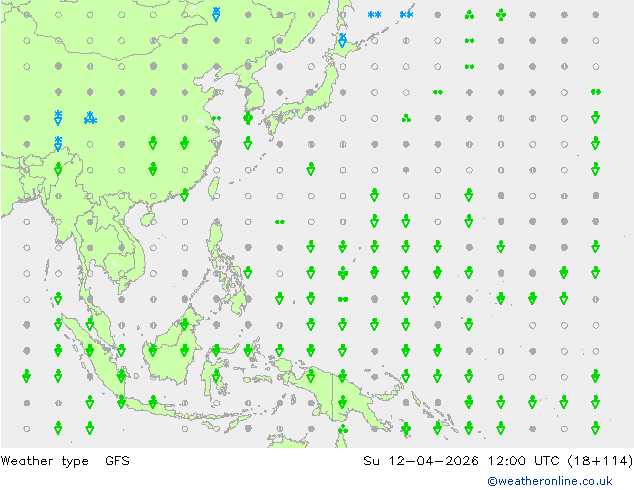Viewport: 634px width, 490px height.
Task: Click the green drizzle dots east of Luzon
Action: pyautogui.click(x=279, y=222)
